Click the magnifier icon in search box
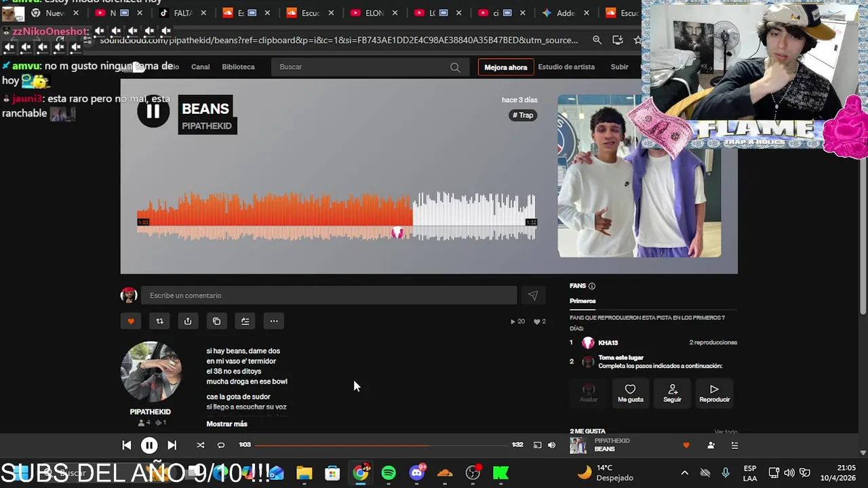The height and width of the screenshot is (488, 868). point(455,67)
